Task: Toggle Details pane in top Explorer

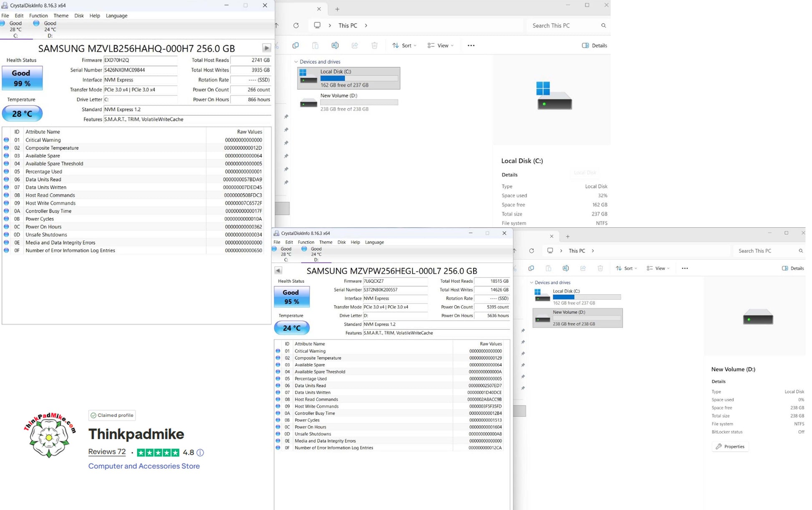Action: coord(595,45)
